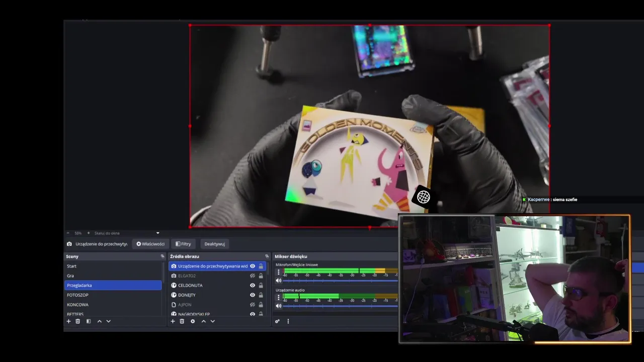The width and height of the screenshot is (644, 362).
Task: Mute Urządzenie audio with the speaker icon
Action: pos(278,306)
